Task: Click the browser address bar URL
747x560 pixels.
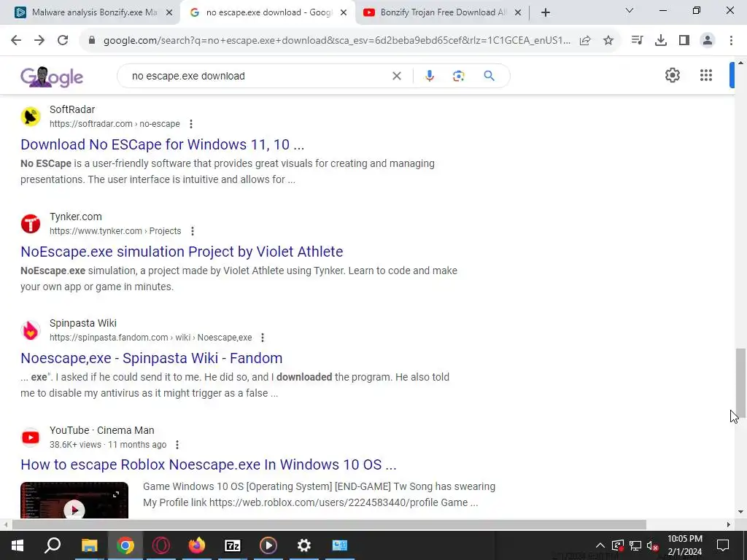Action: click(x=337, y=41)
